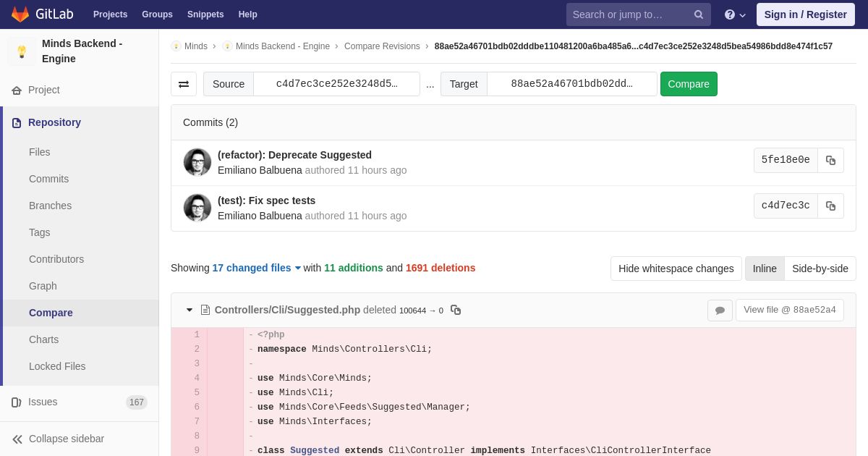Open Branches in Repository sidebar
This screenshot has width=868, height=456.
pyautogui.click(x=50, y=206)
